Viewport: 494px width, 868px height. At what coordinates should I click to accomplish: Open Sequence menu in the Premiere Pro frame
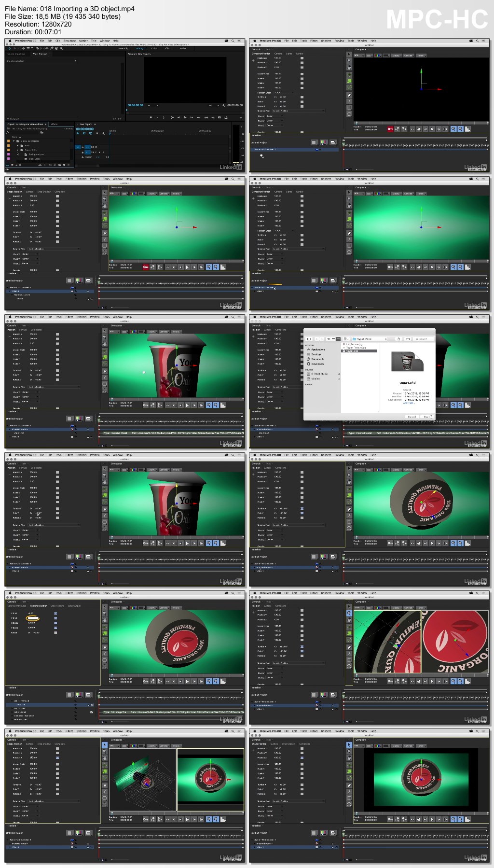[x=69, y=41]
